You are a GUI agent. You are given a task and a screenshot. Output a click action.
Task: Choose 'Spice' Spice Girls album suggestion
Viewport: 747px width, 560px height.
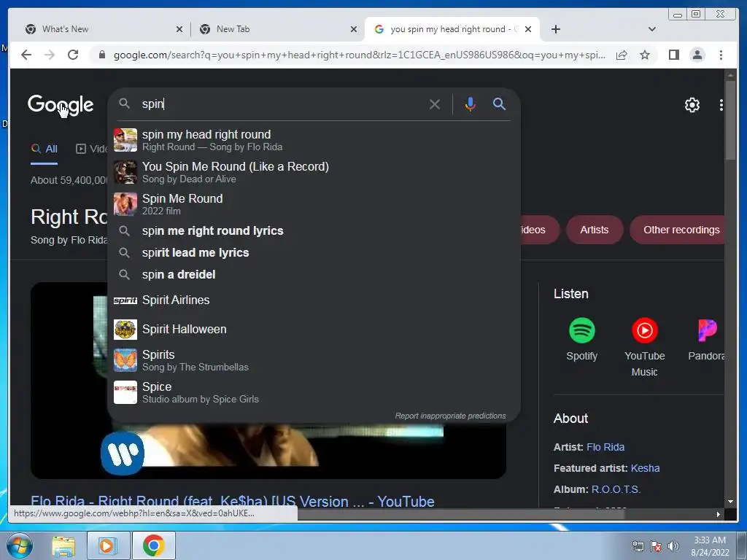[x=314, y=392]
